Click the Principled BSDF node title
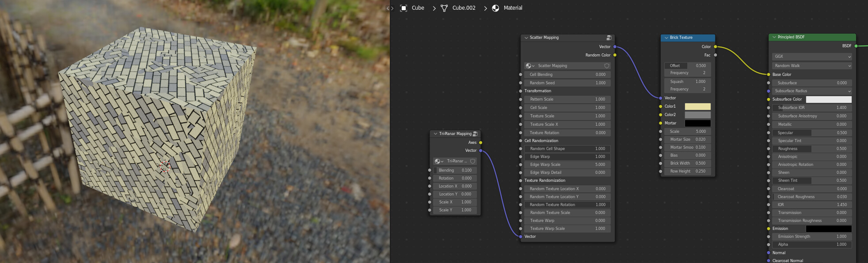Viewport: 868px width, 263px height. click(x=791, y=37)
